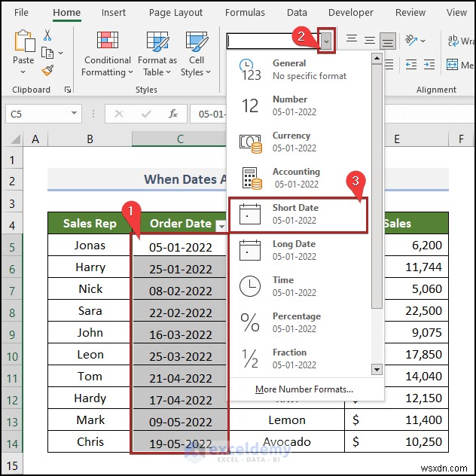This screenshot has height=476, width=476.
Task: Switch to the Formulas tab
Action: pyautogui.click(x=245, y=13)
